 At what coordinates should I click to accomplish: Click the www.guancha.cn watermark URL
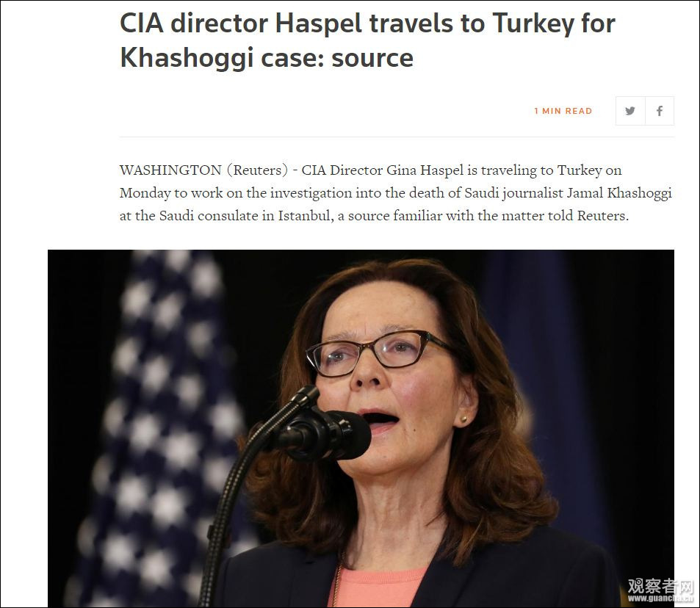click(x=661, y=598)
